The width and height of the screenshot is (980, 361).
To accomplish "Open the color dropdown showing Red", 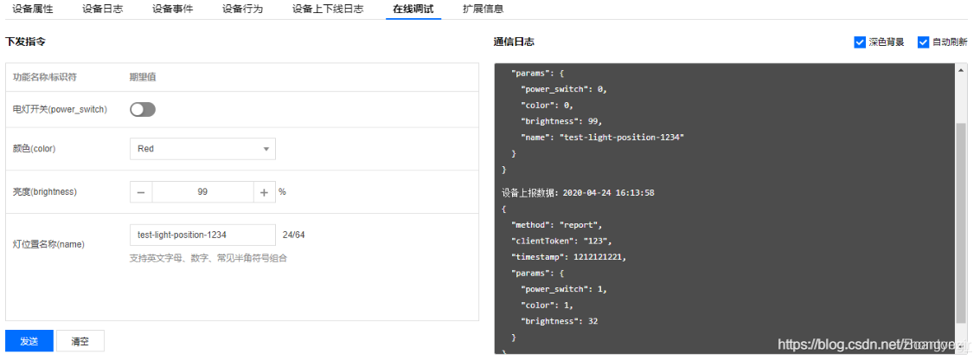I will point(202,149).
